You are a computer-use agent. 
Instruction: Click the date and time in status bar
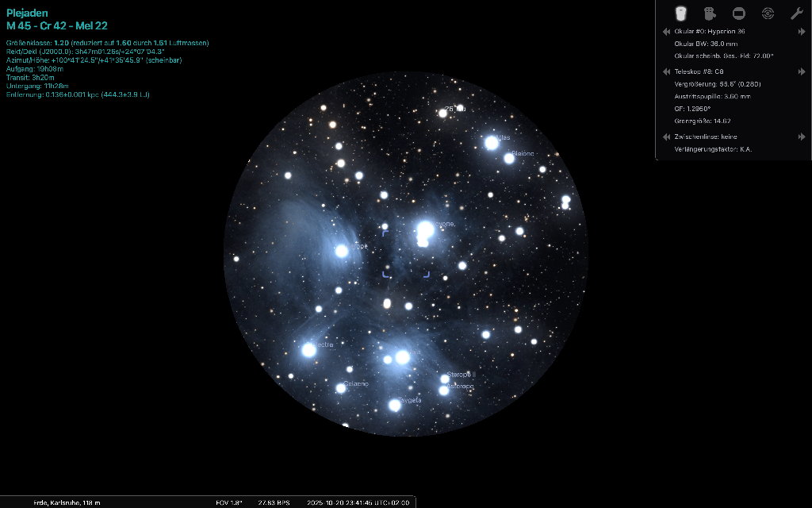[x=358, y=502]
